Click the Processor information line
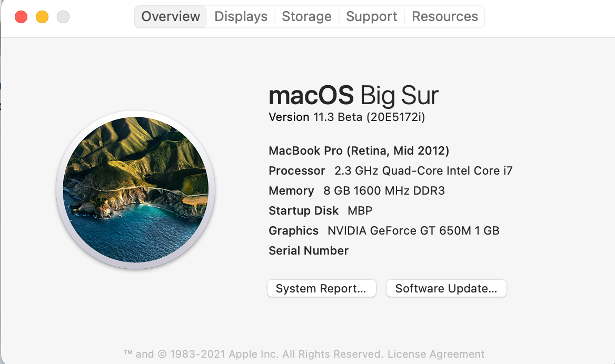 pyautogui.click(x=391, y=171)
